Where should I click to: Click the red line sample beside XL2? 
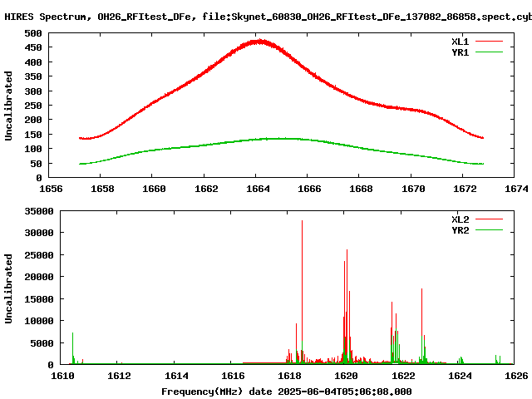[489, 219]
